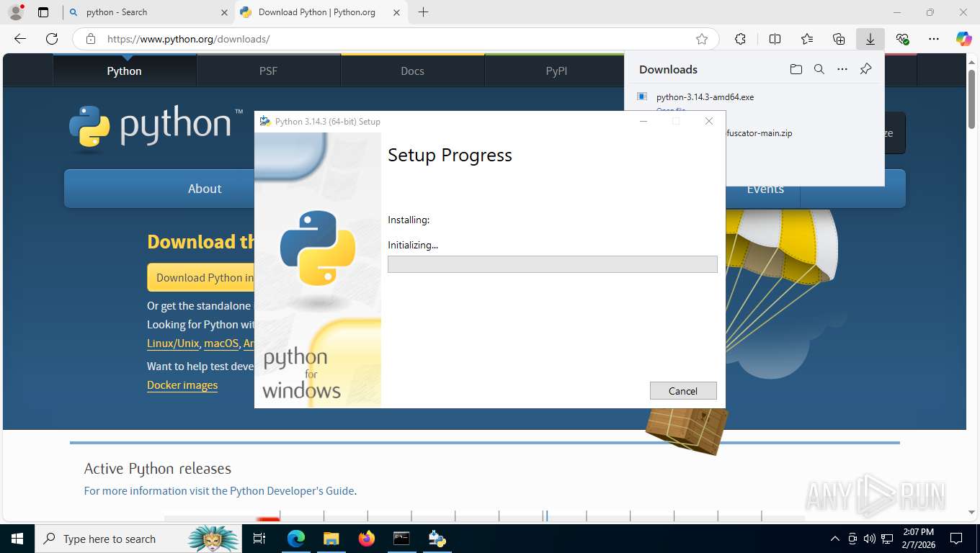This screenshot has height=553, width=980.
Task: Switch to the python - Search tab
Action: [148, 12]
